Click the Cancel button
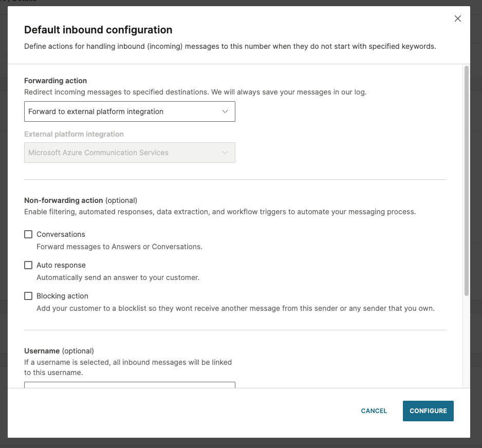Screen dimensions: 482x448 pyautogui.click(x=374, y=411)
